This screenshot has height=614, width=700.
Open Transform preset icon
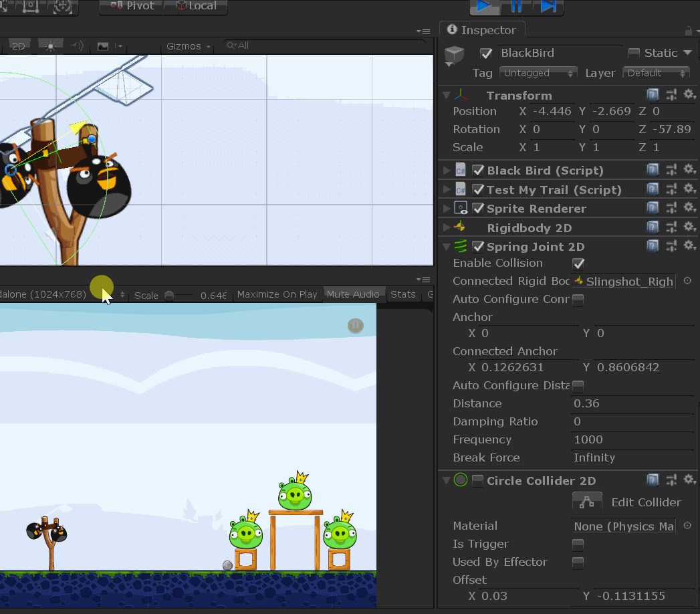pos(671,94)
